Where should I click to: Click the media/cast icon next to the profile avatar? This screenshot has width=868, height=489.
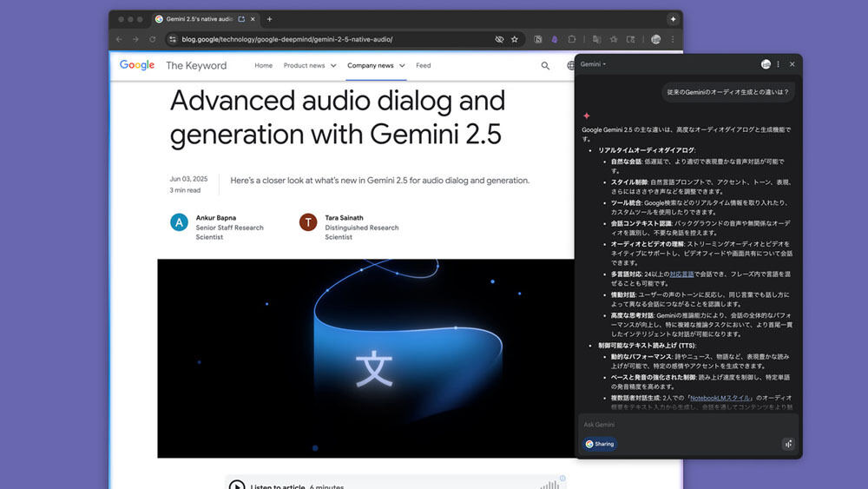[630, 39]
